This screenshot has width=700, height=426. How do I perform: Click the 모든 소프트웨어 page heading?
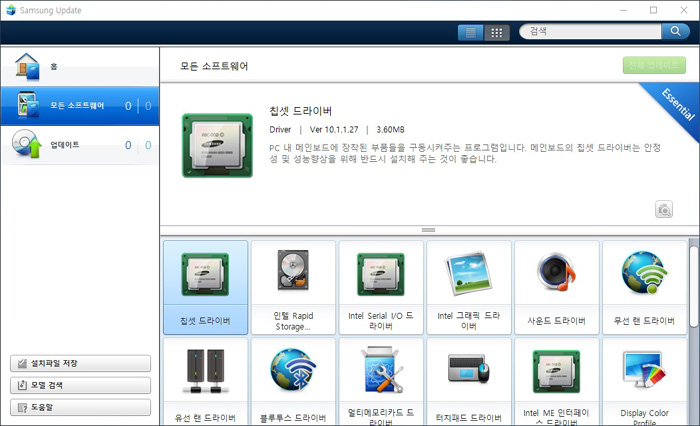click(x=214, y=66)
